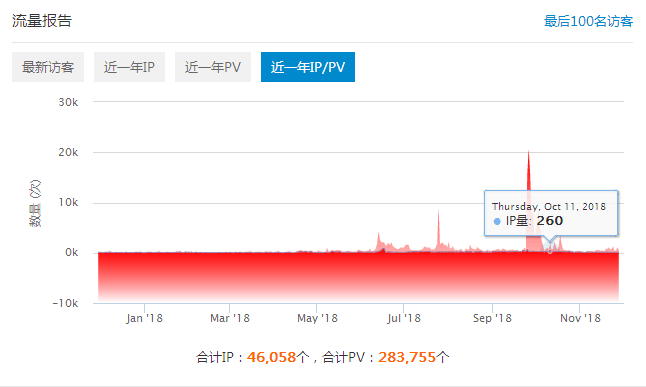Click the active 近一年IP/PV tab
The image size is (646, 387).
click(x=308, y=67)
